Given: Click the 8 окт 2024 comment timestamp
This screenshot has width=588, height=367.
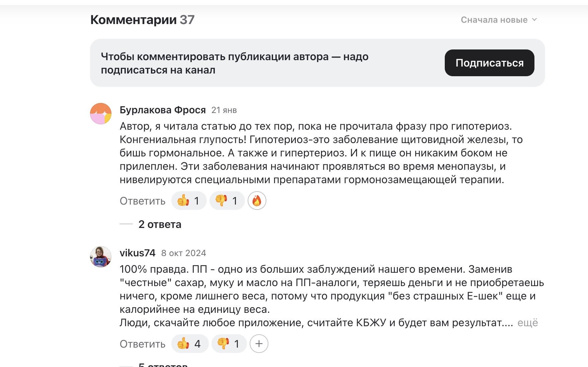Looking at the screenshot, I should (183, 253).
